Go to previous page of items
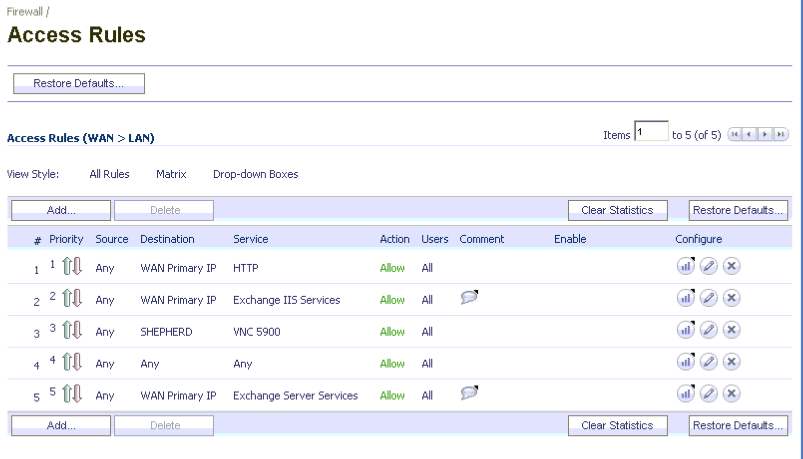The height and width of the screenshot is (459, 803). tap(749, 134)
